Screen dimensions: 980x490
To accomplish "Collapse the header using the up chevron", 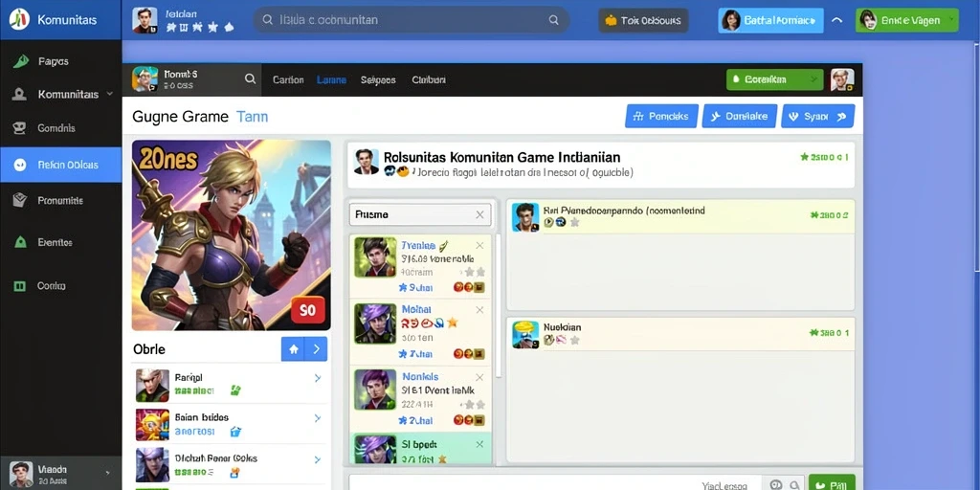I will (x=836, y=20).
